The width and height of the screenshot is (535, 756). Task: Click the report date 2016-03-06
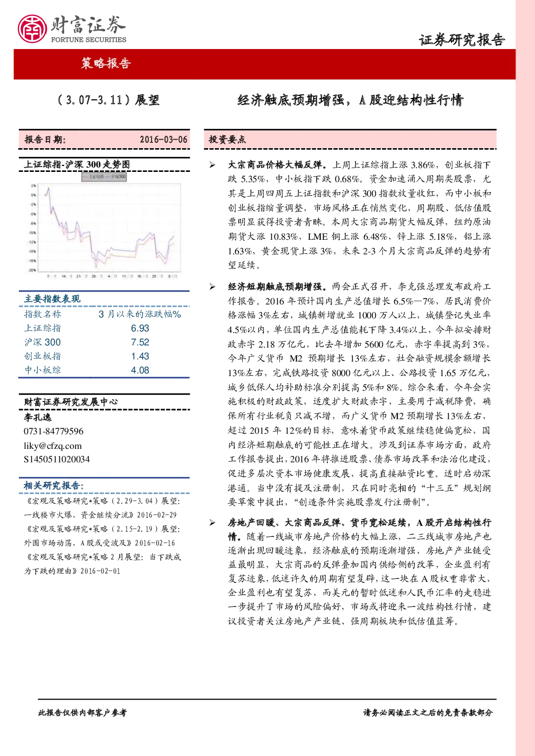[163, 140]
